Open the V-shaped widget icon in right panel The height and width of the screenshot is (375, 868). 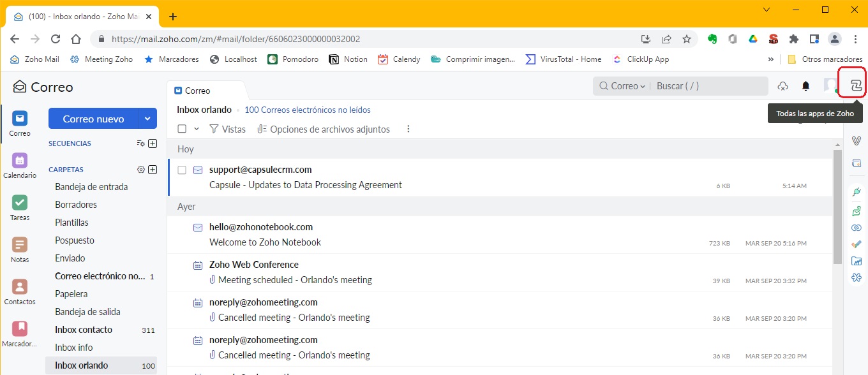[857, 140]
